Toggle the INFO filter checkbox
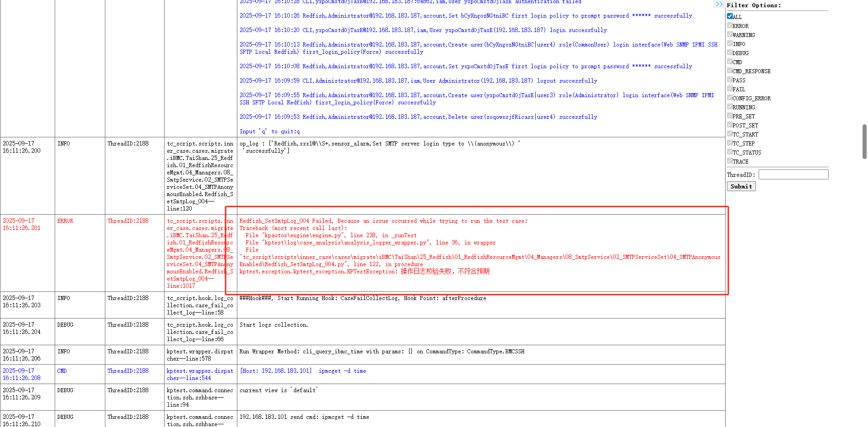 (730, 43)
